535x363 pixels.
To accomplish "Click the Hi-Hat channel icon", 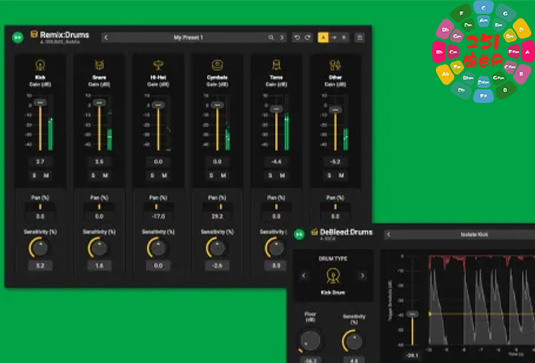I will 158,64.
